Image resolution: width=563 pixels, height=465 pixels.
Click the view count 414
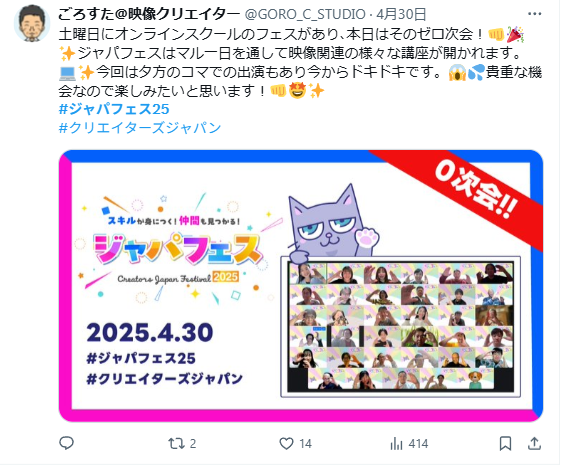(x=418, y=444)
